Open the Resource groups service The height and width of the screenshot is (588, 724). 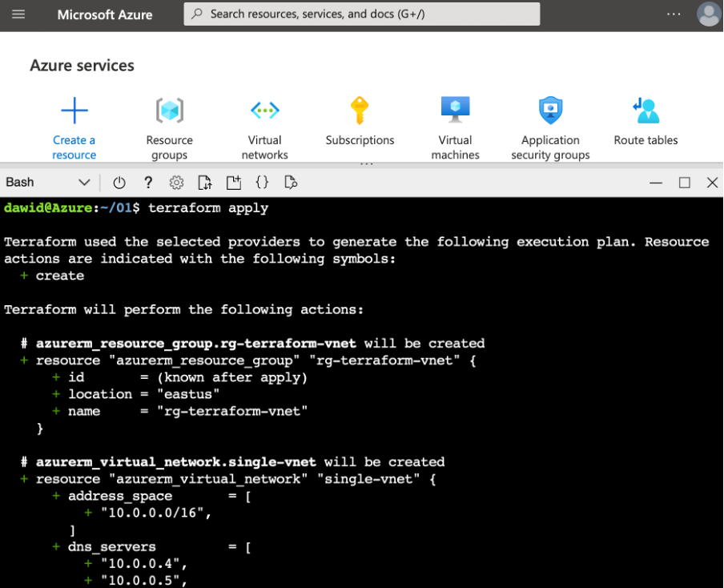(x=170, y=147)
